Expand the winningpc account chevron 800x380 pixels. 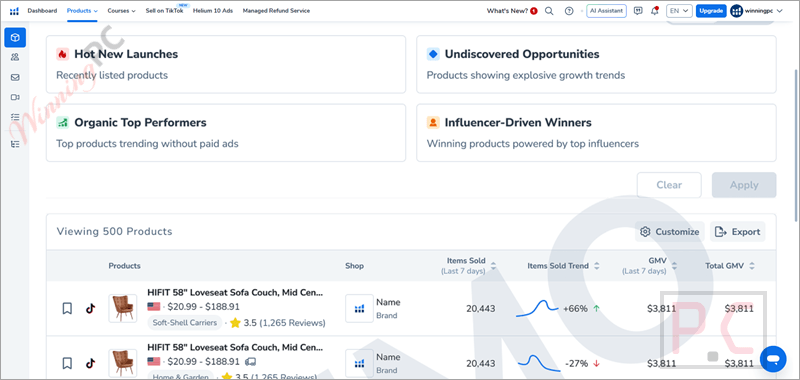click(x=779, y=11)
